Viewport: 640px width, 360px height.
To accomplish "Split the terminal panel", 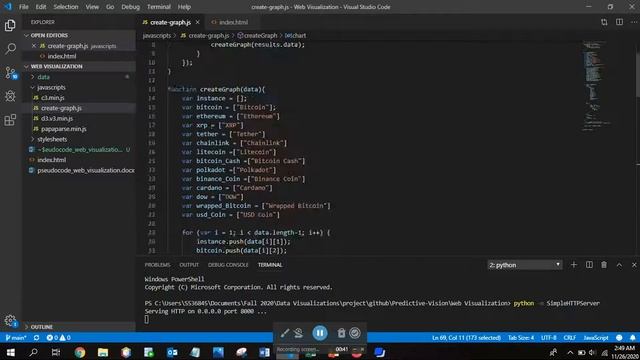I will 589,265.
